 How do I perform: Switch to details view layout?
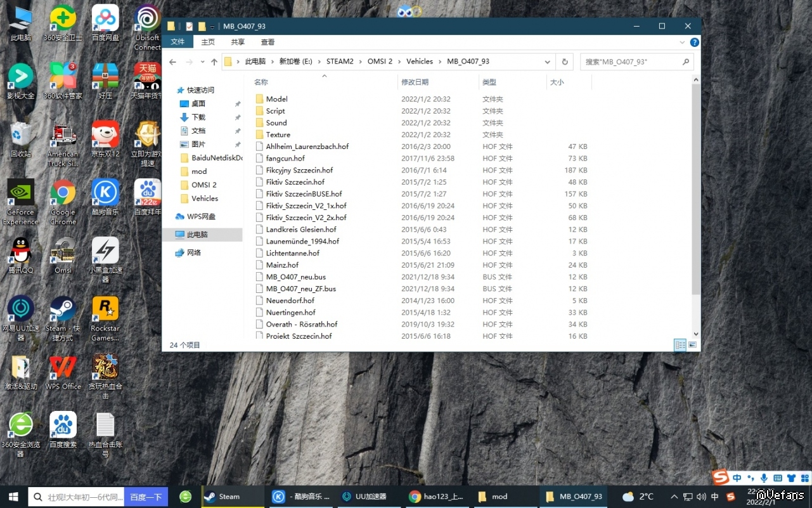(x=680, y=345)
